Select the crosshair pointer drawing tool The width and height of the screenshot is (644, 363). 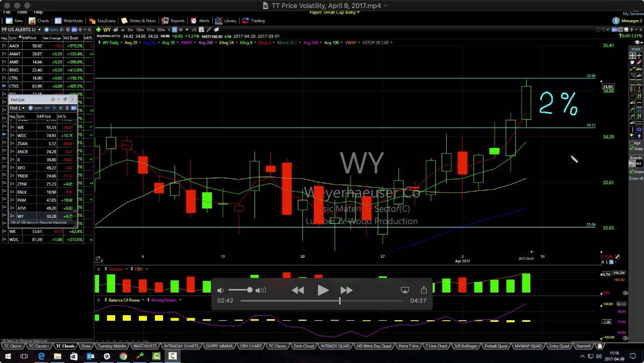click(x=632, y=55)
